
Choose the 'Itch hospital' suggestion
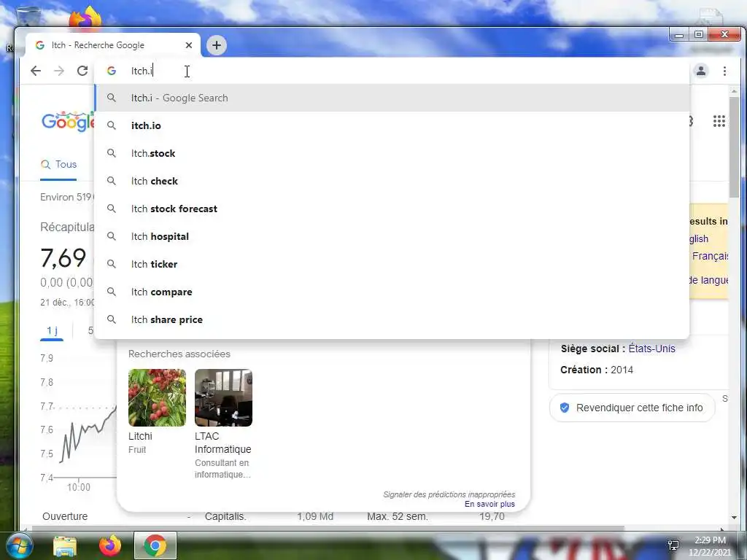coord(392,236)
